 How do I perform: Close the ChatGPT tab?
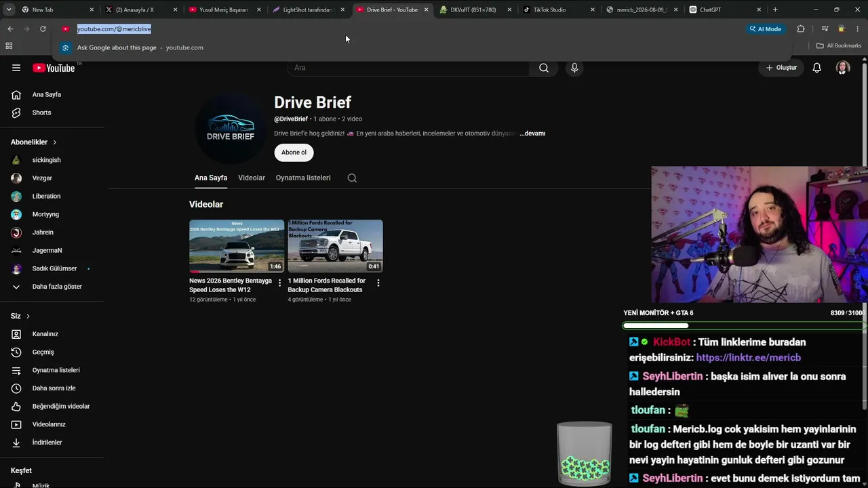click(759, 10)
